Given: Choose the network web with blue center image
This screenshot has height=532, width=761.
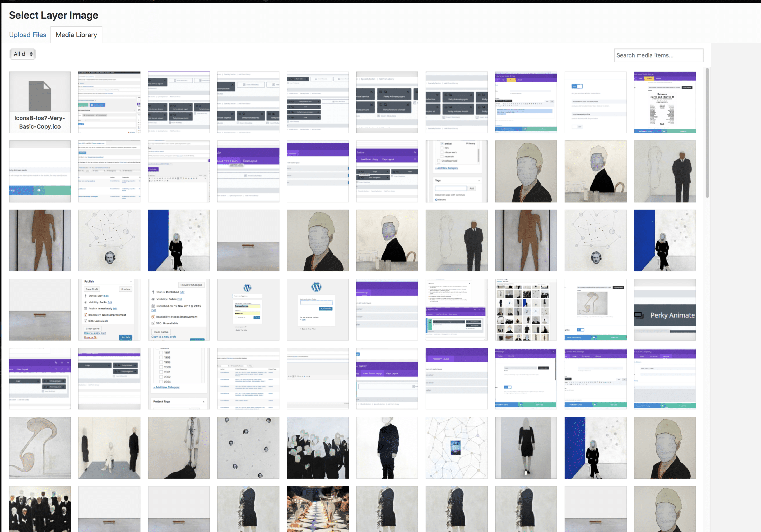Looking at the screenshot, I should tap(456, 448).
